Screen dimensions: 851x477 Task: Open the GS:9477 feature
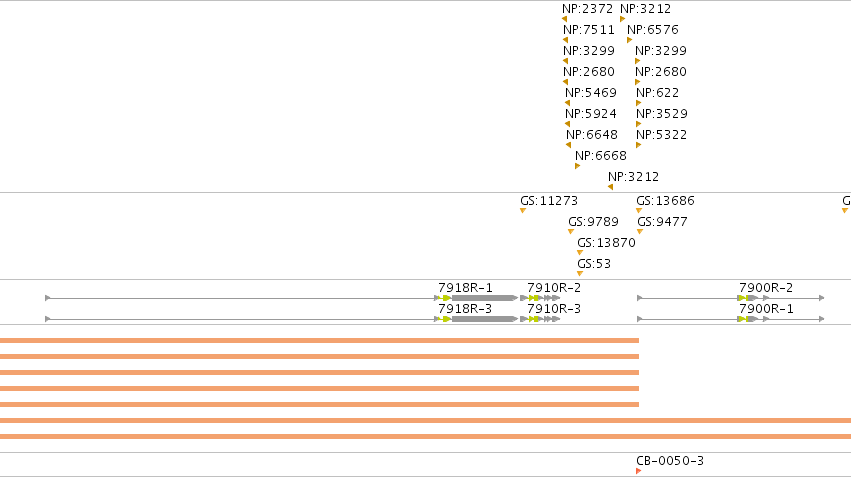[x=662, y=222]
